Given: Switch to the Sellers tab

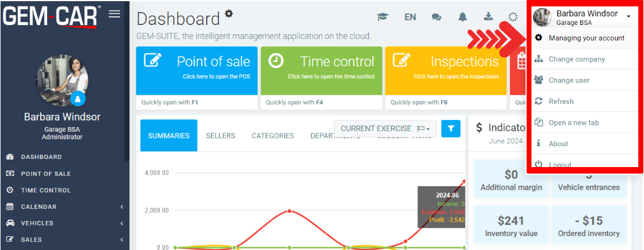Looking at the screenshot, I should (220, 136).
